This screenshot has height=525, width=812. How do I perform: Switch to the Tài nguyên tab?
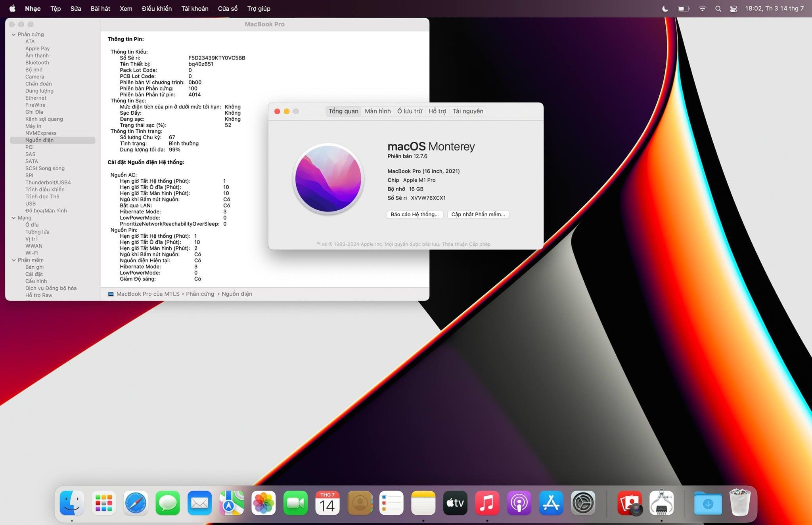468,111
